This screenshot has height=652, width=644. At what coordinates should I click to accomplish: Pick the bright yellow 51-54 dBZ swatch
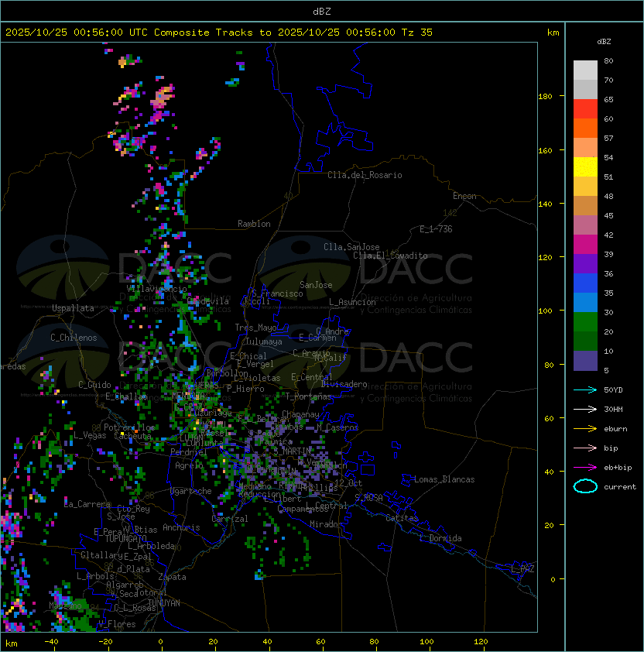coord(585,166)
